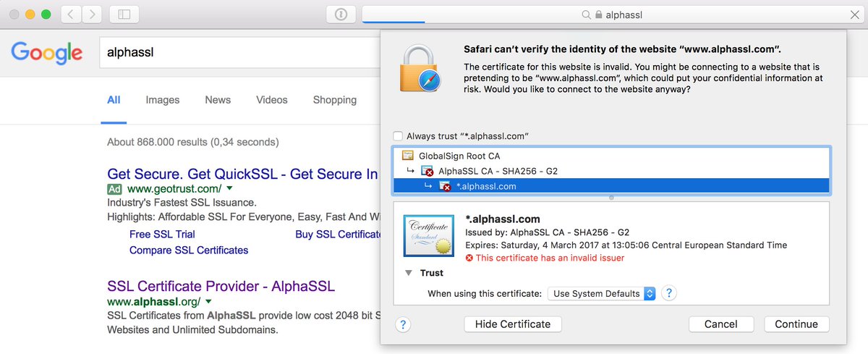Click the Google search box containing alphassl
The image size is (868, 354).
(239, 53)
